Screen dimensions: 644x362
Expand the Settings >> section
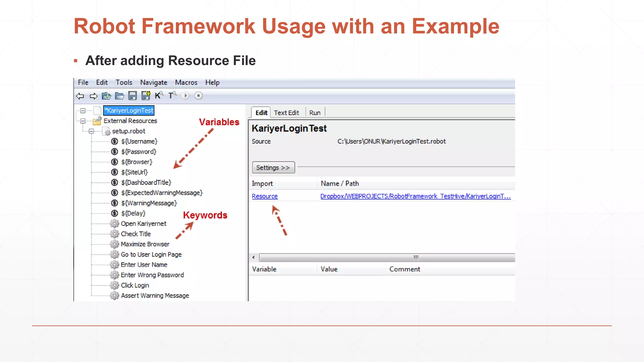point(273,167)
